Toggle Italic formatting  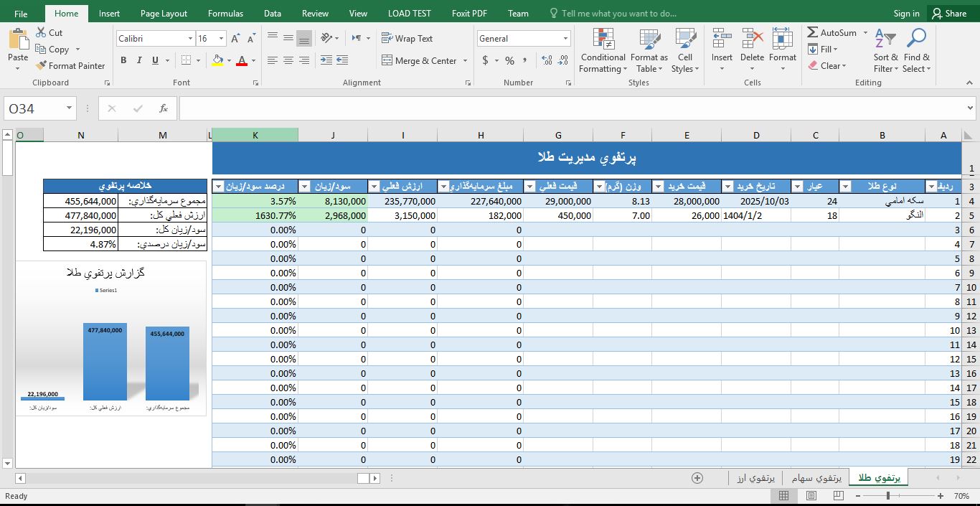[139, 61]
